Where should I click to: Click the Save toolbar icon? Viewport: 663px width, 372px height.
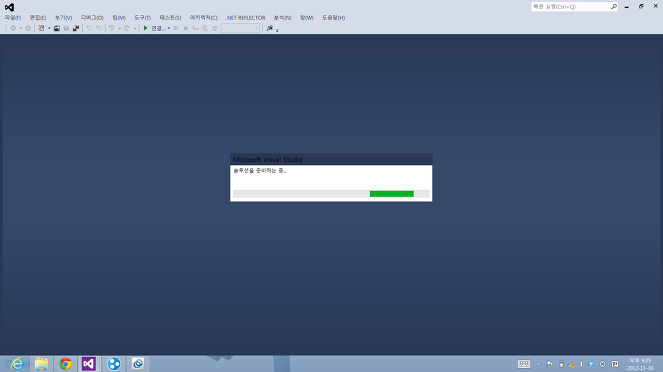coord(66,28)
